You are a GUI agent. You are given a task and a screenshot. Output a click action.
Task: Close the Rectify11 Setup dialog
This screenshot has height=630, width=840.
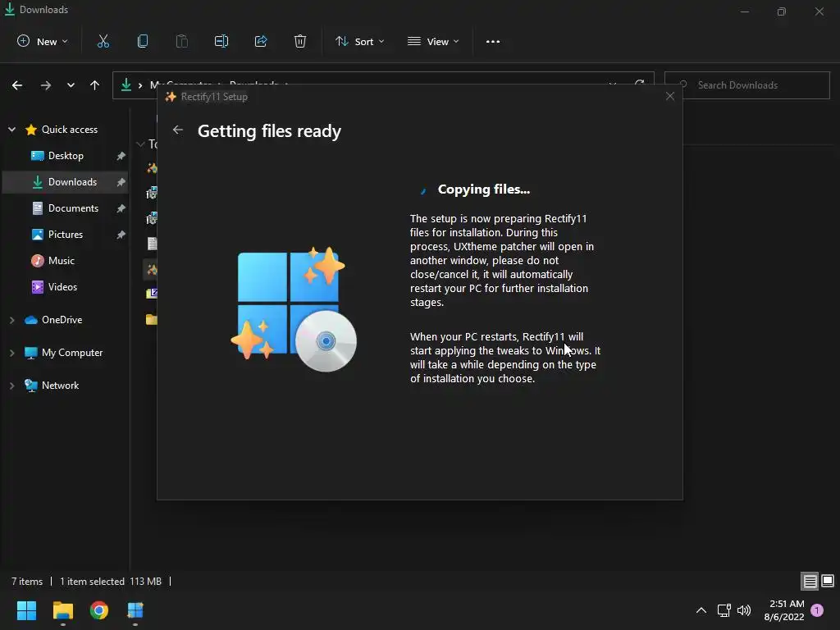click(x=669, y=96)
